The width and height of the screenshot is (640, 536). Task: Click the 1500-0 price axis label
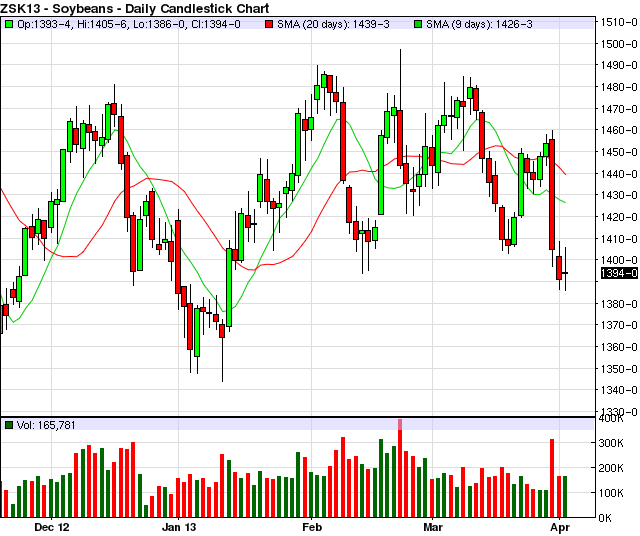[619, 44]
